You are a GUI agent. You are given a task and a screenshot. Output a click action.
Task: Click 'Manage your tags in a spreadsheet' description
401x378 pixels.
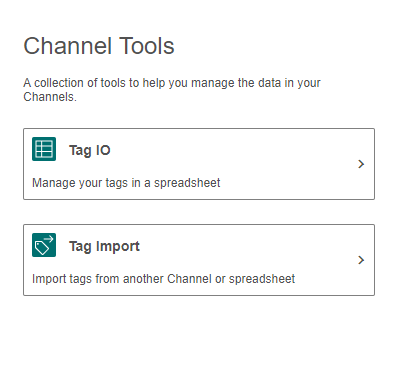(126, 183)
